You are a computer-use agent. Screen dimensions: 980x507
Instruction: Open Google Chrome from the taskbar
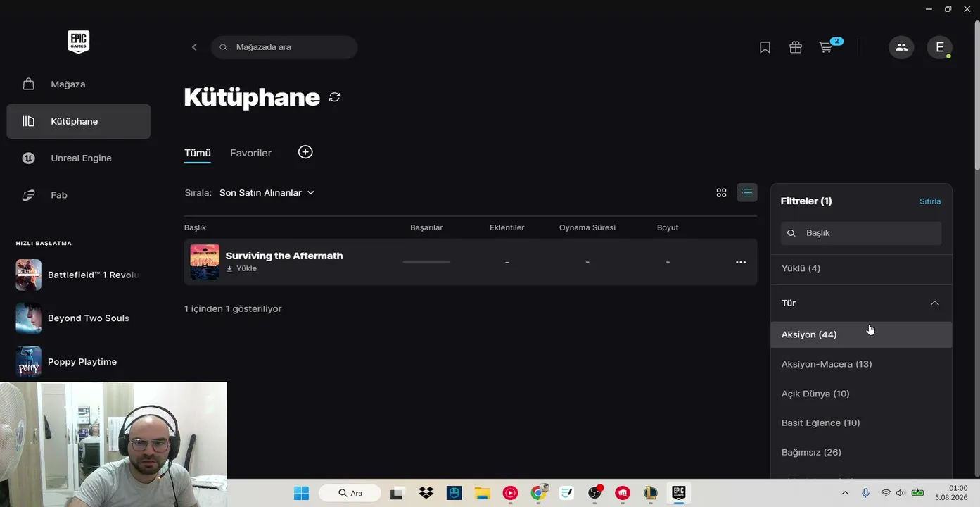[538, 493]
